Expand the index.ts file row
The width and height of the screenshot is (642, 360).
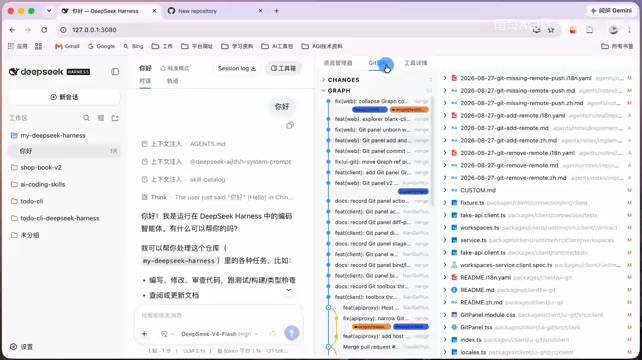[x=445, y=340]
